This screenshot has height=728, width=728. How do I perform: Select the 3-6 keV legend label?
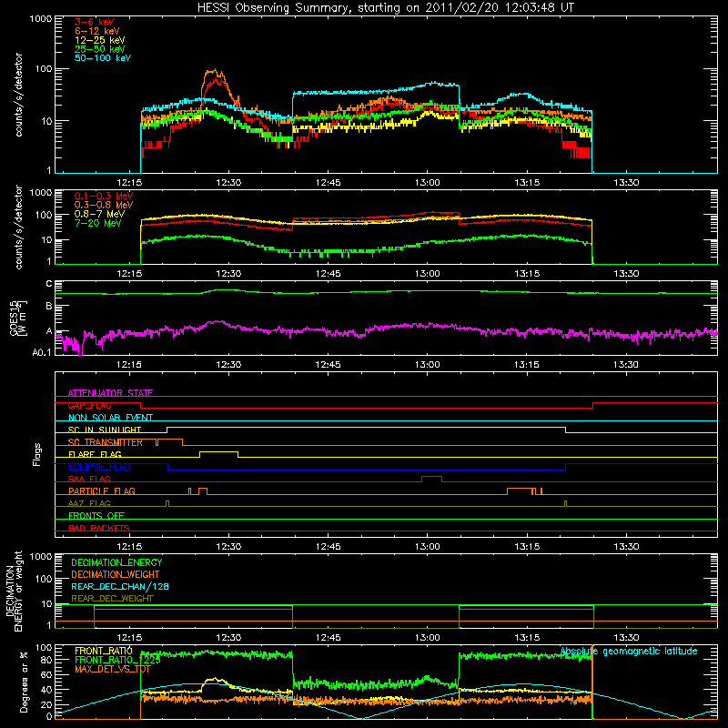pos(95,22)
